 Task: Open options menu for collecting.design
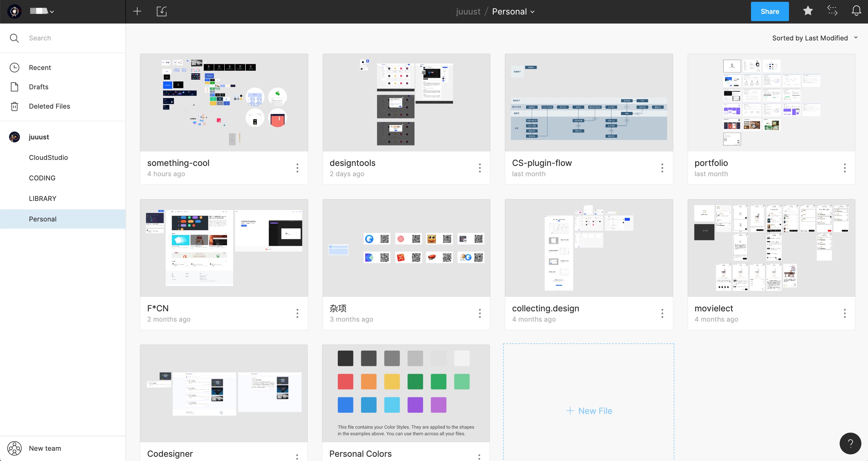662,313
